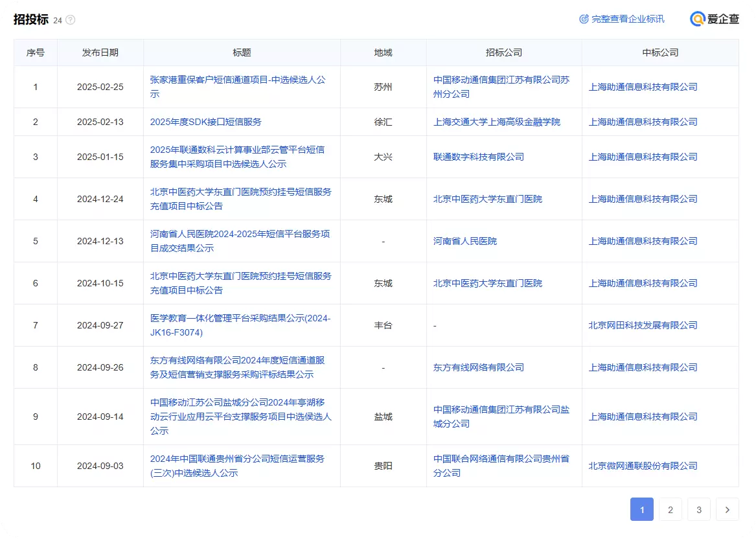Click the date 2024-12-13 cell

coord(100,241)
